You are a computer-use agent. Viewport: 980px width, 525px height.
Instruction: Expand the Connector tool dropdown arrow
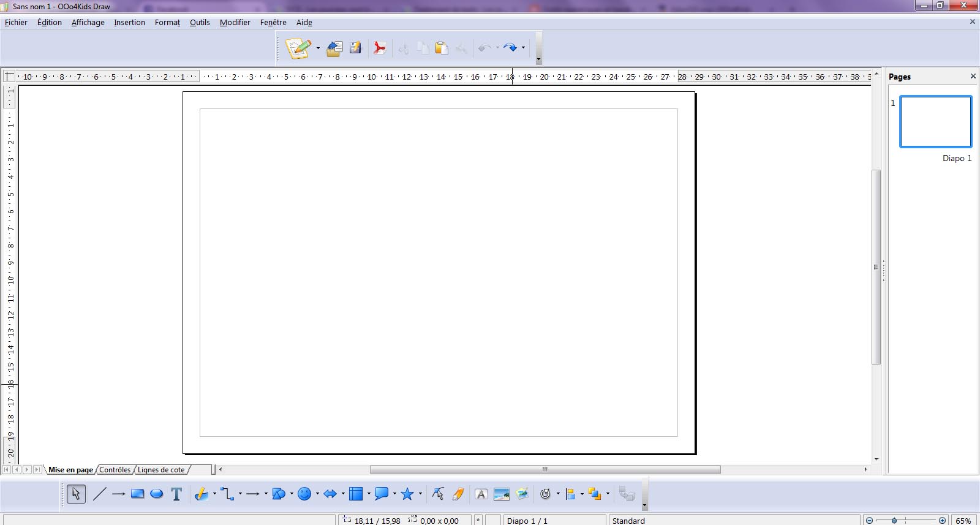point(240,494)
